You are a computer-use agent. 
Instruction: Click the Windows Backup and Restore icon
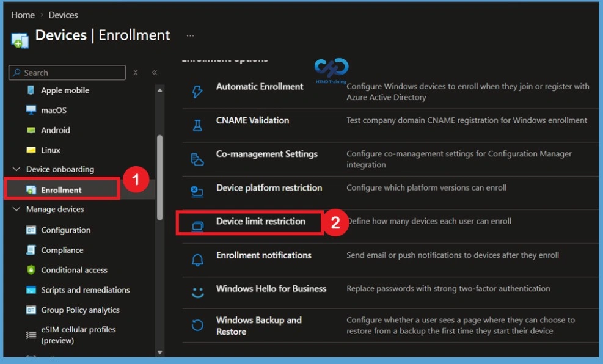pyautogui.click(x=197, y=325)
